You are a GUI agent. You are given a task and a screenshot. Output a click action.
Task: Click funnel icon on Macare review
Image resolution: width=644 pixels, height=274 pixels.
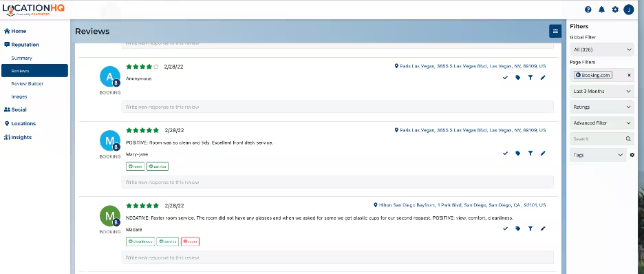pyautogui.click(x=530, y=229)
